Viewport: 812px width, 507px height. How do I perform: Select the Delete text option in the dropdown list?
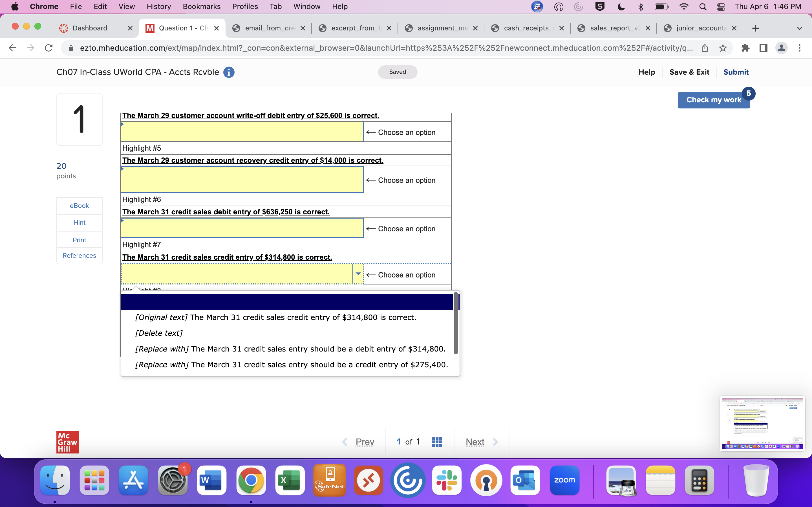tap(159, 333)
